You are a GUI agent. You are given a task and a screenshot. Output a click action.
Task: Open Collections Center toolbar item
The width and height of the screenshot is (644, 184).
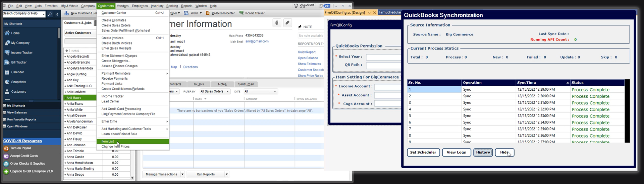220,13
